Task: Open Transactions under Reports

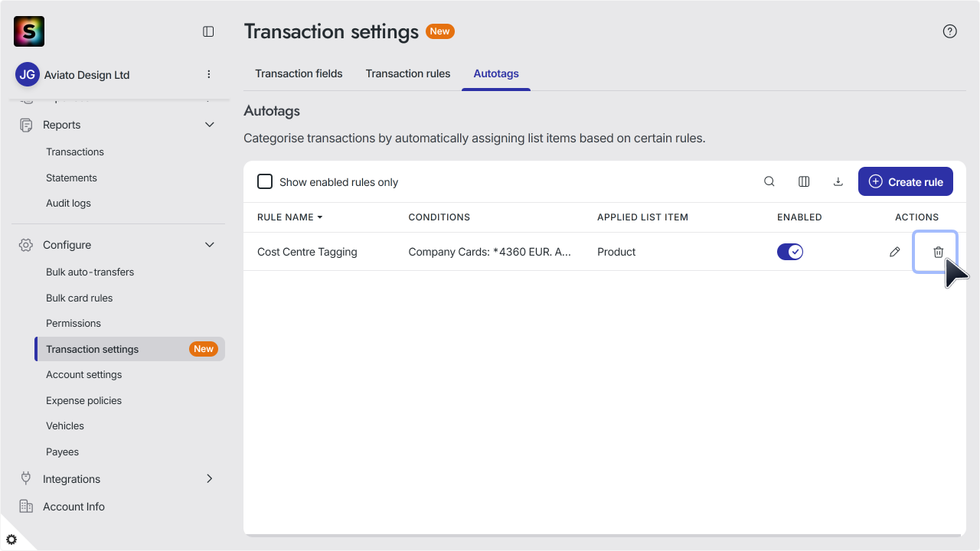Action: click(x=75, y=152)
